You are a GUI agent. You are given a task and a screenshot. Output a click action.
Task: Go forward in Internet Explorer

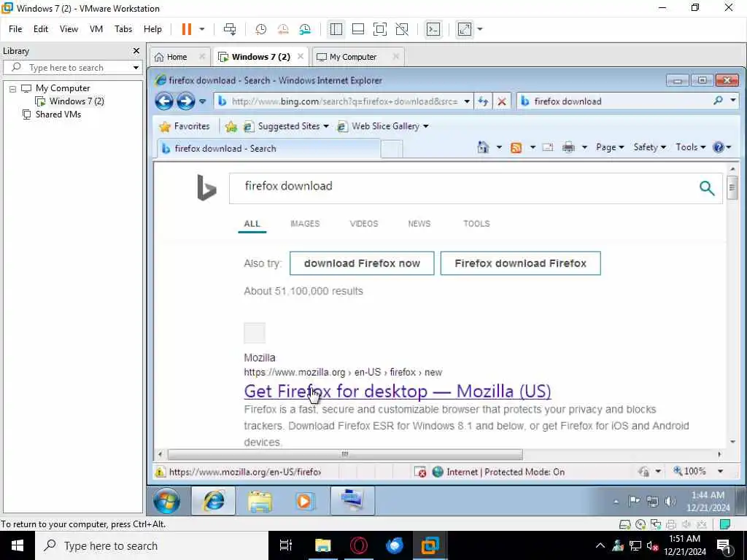[185, 101]
